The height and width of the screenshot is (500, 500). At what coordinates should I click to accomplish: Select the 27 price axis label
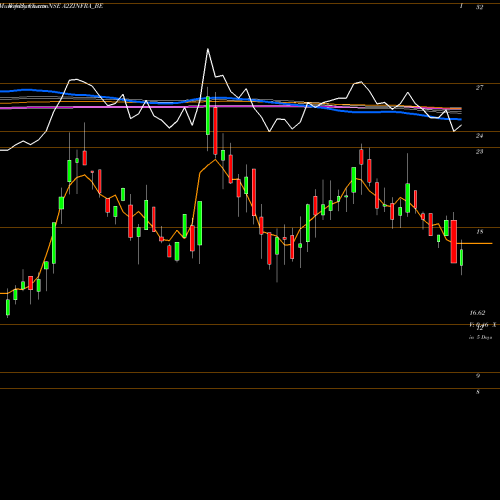click(479, 88)
